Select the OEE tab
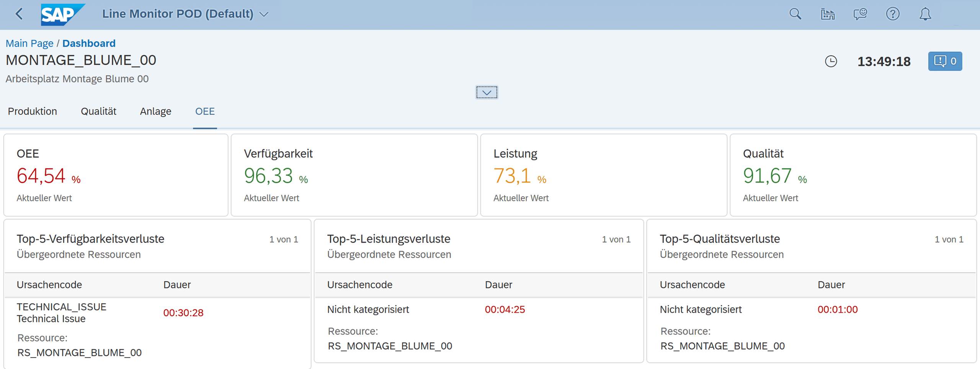Viewport: 980px width, 369px height. pos(205,111)
